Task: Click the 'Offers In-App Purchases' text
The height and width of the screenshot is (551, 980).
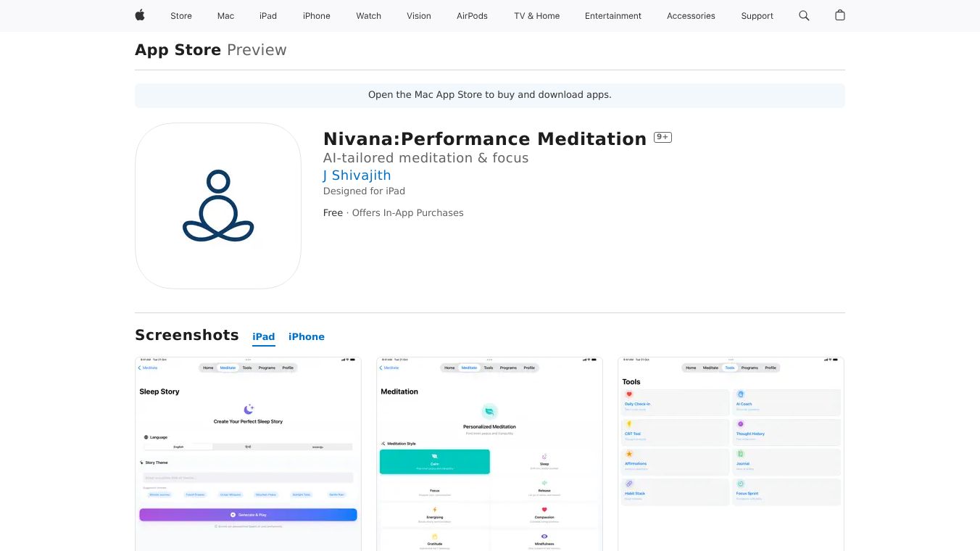Action: [x=407, y=213]
